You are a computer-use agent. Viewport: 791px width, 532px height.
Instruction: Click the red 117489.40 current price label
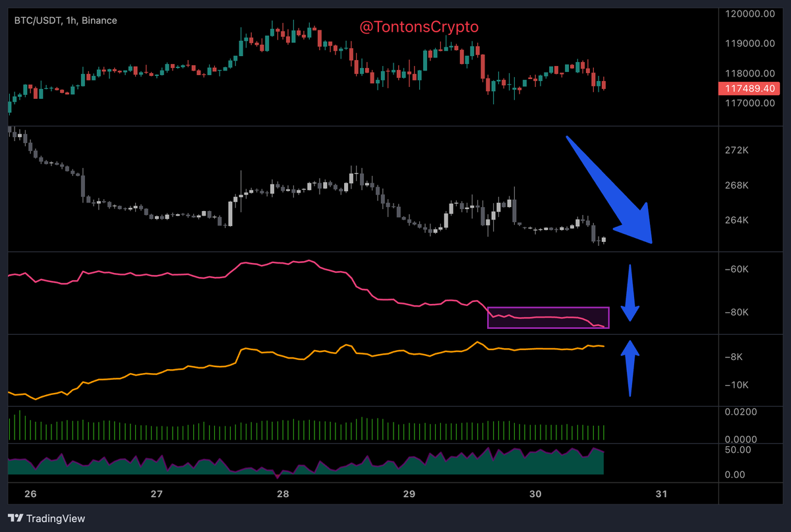coord(750,88)
